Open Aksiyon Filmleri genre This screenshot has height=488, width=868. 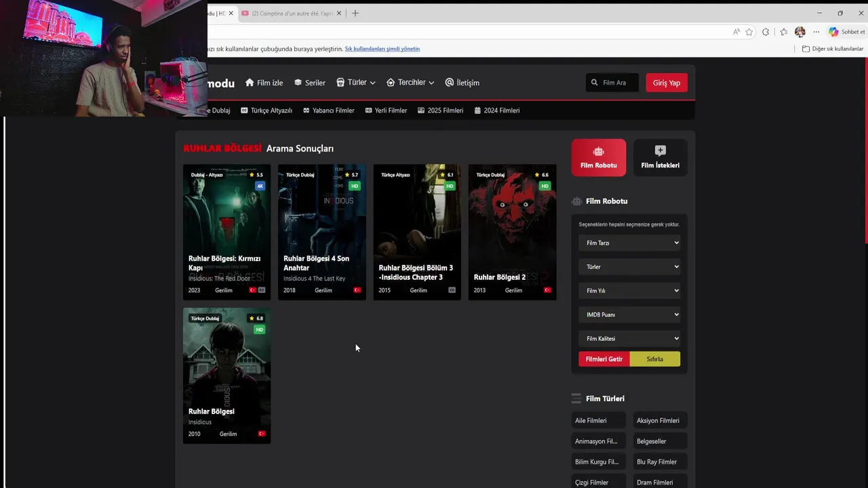(x=660, y=421)
